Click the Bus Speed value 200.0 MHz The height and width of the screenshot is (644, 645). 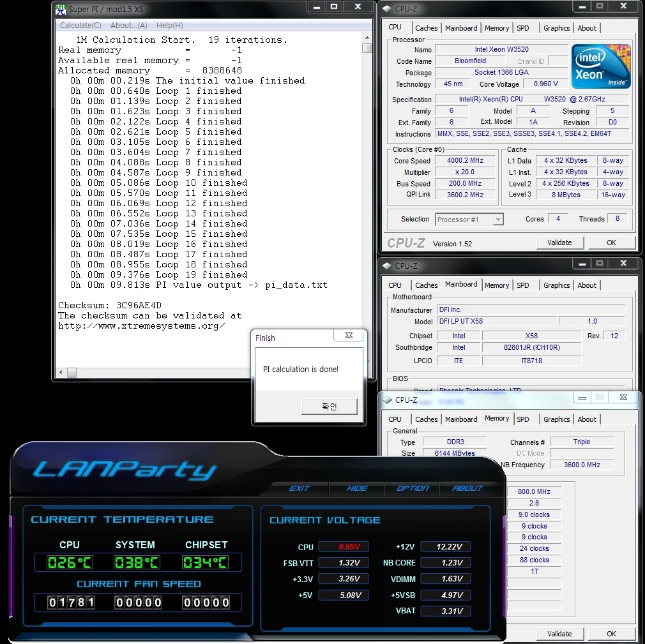(465, 184)
